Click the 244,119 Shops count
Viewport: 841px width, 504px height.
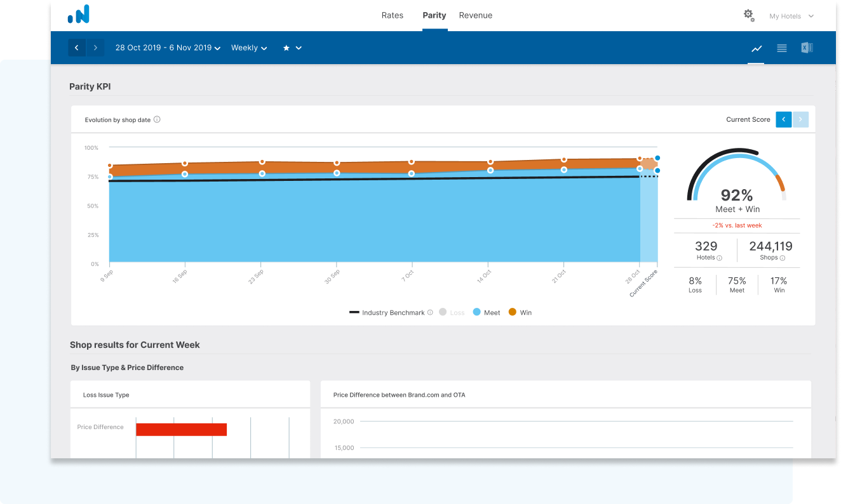tap(770, 246)
